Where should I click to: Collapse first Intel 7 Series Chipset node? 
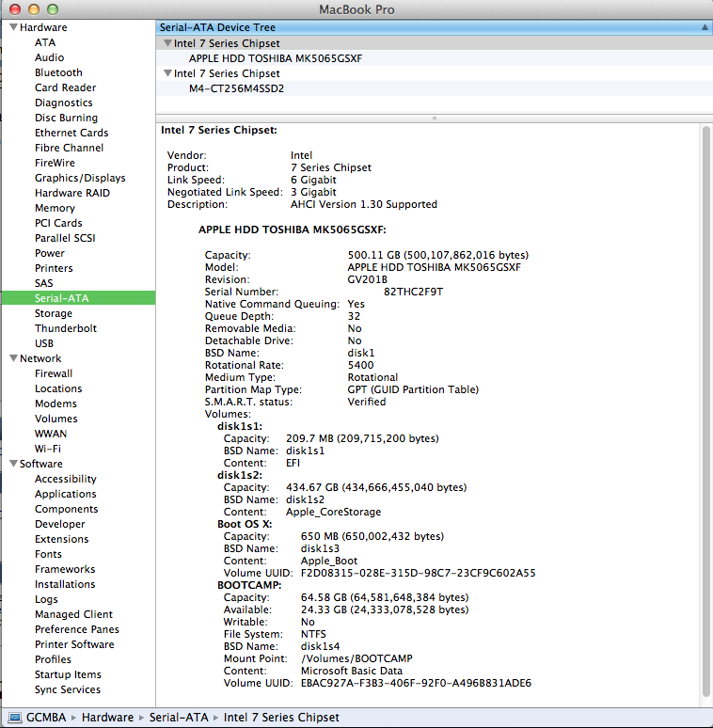167,42
